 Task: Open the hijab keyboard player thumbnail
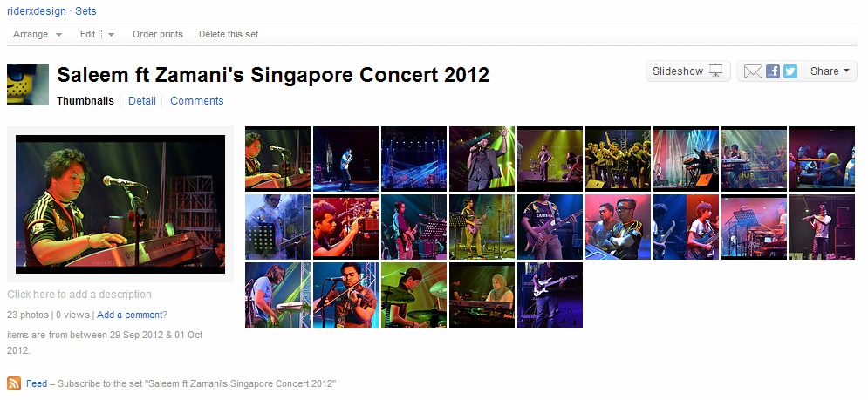coord(482,295)
